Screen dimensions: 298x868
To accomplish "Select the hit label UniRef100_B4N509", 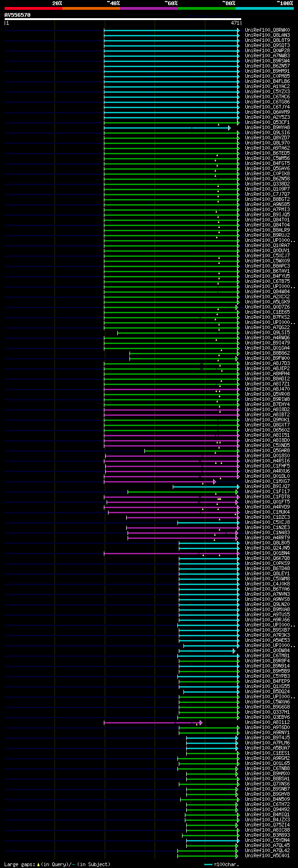I will coord(267,799).
